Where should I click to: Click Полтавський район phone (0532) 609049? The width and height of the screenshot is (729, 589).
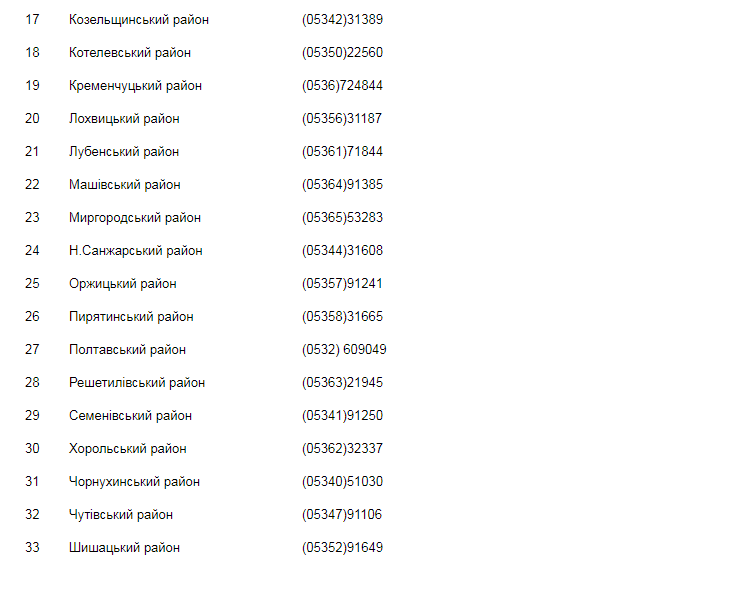[x=344, y=350]
